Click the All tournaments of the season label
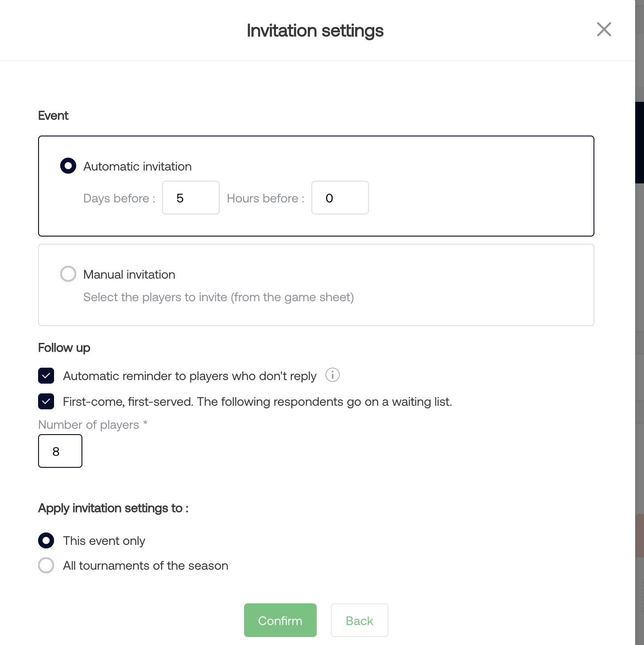Image resolution: width=644 pixels, height=645 pixels. [x=145, y=566]
